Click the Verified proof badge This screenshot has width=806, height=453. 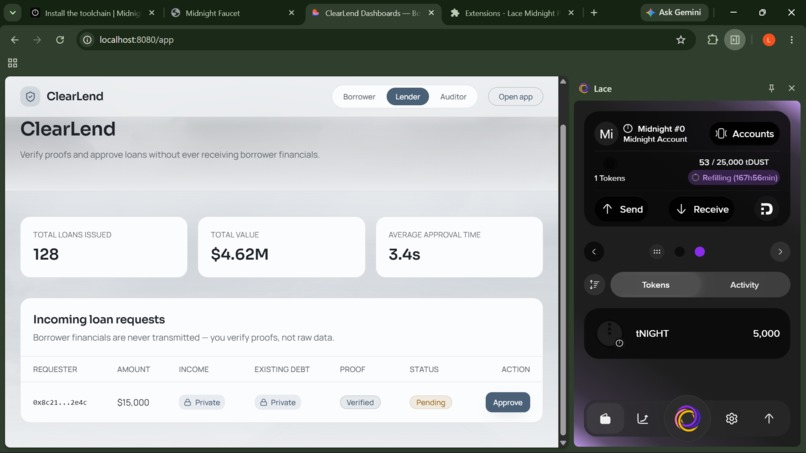(x=360, y=402)
